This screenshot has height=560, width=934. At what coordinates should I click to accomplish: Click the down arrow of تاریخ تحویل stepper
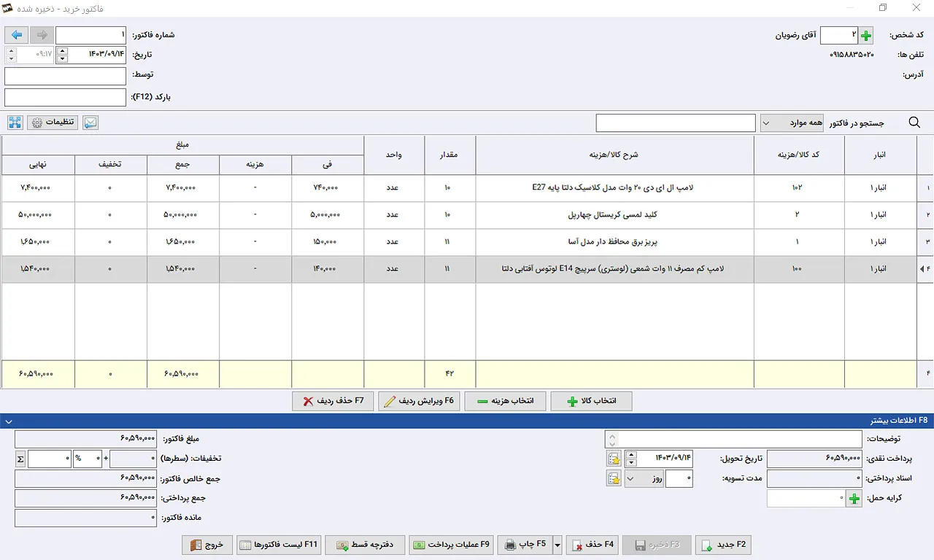631,462
